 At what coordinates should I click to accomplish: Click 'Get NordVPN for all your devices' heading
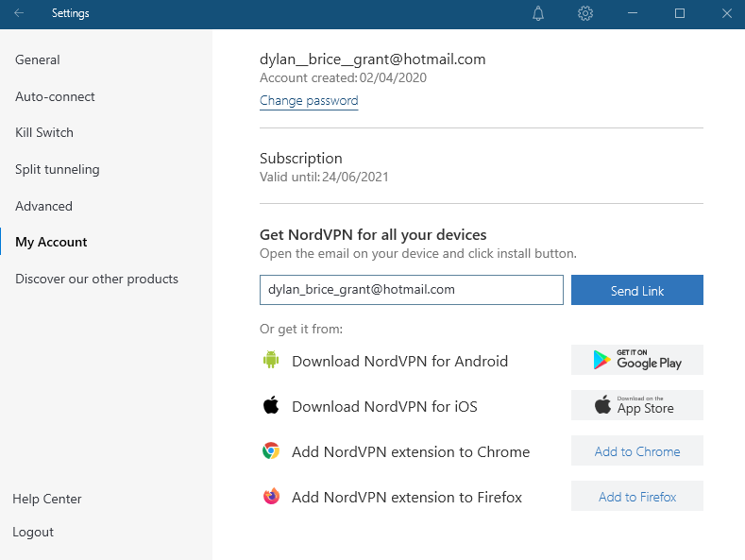(373, 235)
